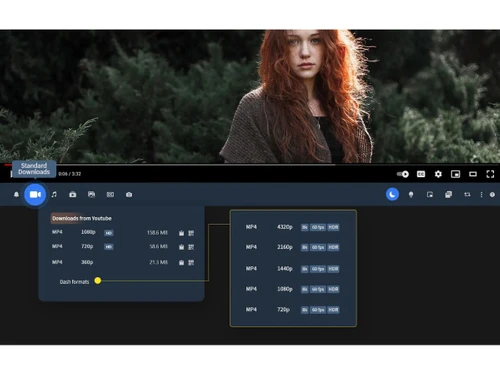Click the HD badge on the 720p row

(x=109, y=247)
